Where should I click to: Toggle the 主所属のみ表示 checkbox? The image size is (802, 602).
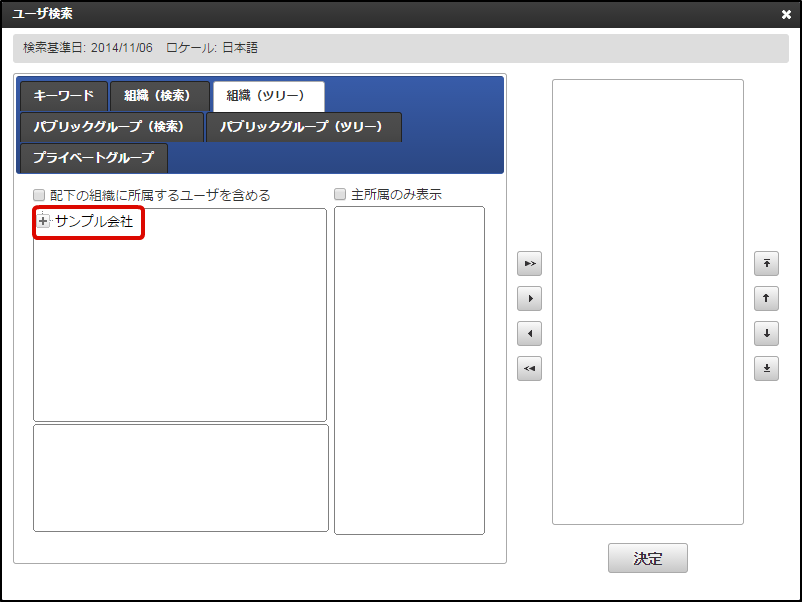[x=340, y=194]
